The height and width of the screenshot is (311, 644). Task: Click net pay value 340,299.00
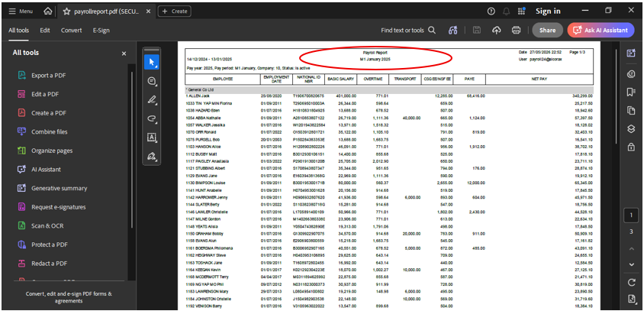tap(583, 96)
